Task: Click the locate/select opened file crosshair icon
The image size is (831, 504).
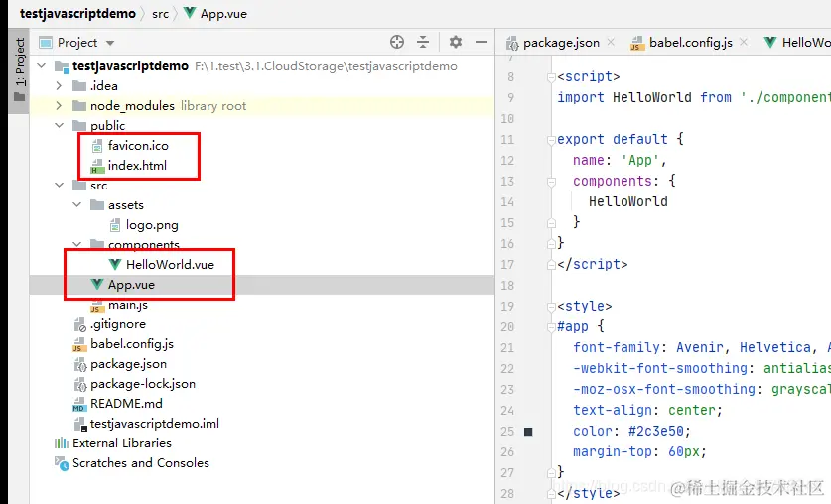Action: pyautogui.click(x=396, y=42)
